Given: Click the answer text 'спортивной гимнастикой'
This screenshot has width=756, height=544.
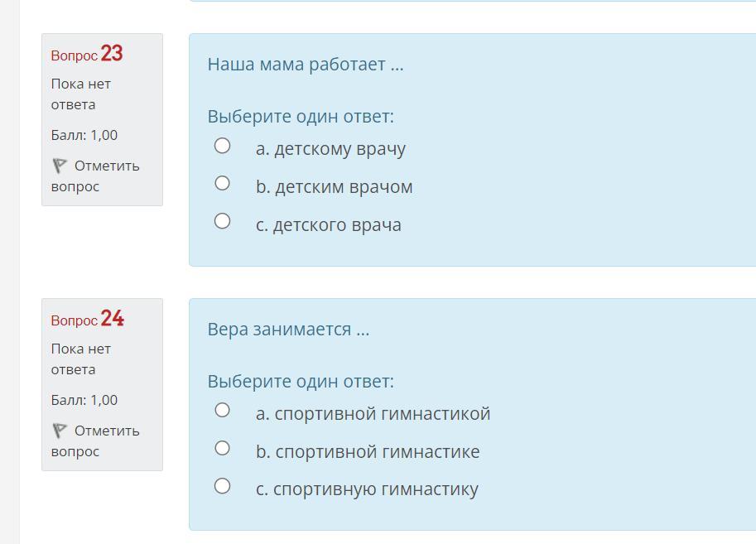Looking at the screenshot, I should 383,414.
